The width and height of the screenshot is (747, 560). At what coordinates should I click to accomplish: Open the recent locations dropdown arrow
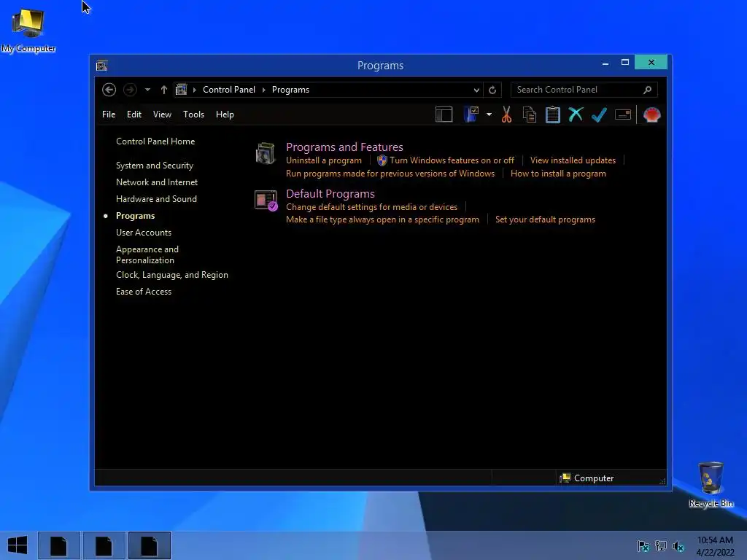(147, 90)
